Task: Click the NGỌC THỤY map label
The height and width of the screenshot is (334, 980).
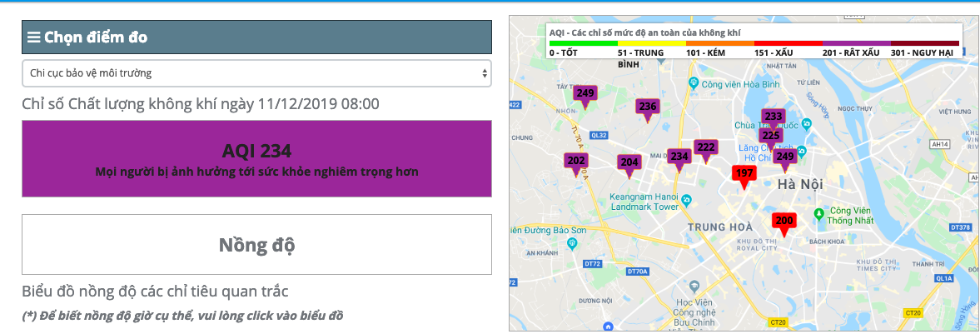Action: pyautogui.click(x=854, y=108)
